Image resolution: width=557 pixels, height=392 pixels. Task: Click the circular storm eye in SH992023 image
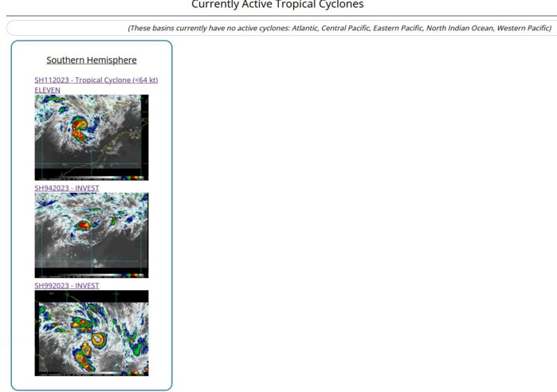pos(98,340)
